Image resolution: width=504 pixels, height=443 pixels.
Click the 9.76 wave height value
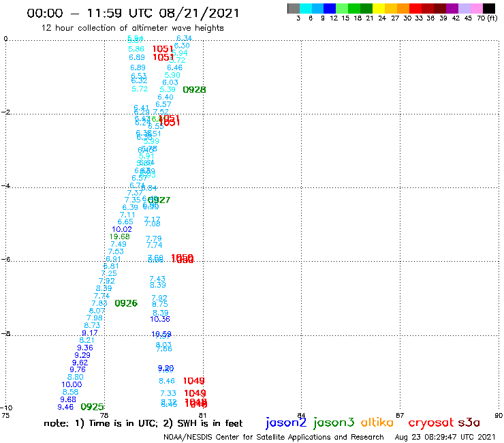(x=78, y=369)
